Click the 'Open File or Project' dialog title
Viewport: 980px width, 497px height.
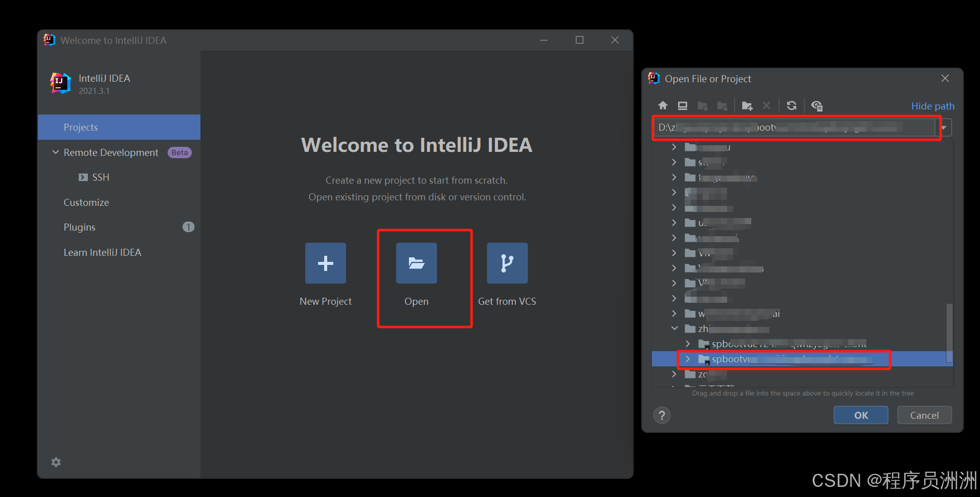708,79
